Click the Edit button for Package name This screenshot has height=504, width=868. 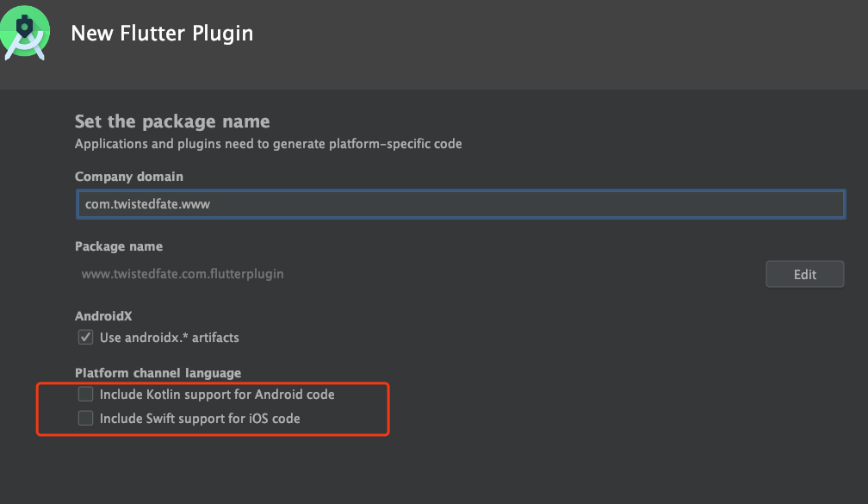(x=805, y=274)
